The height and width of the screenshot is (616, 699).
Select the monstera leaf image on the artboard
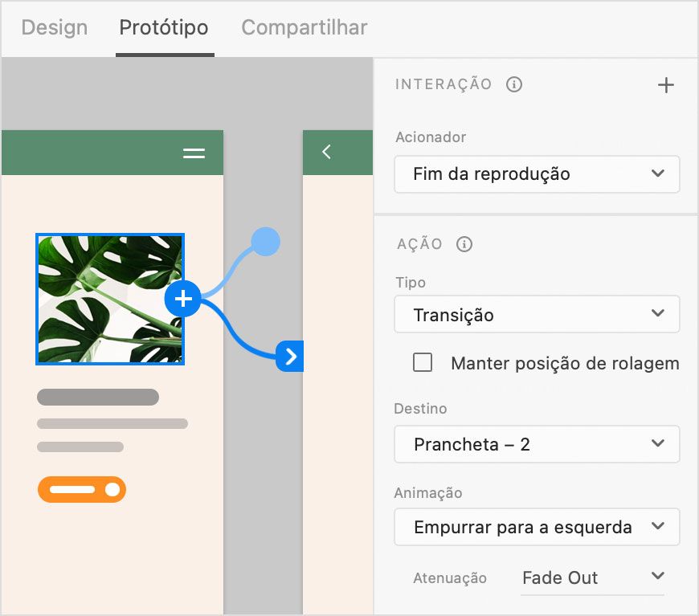click(x=109, y=298)
